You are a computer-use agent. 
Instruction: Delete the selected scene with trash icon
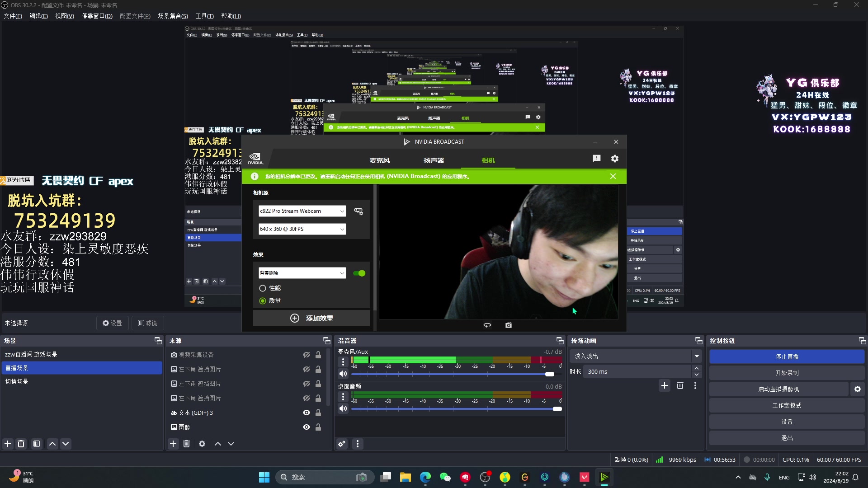pyautogui.click(x=21, y=444)
